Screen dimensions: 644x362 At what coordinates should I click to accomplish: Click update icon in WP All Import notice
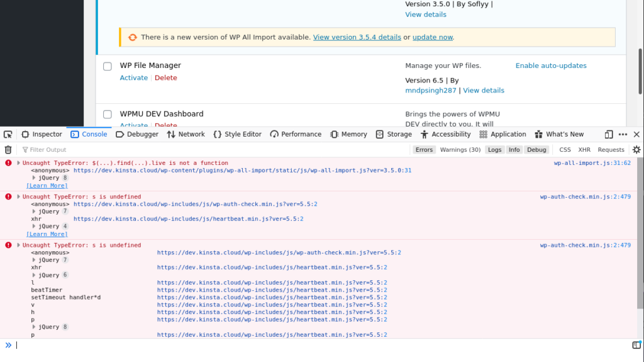133,37
